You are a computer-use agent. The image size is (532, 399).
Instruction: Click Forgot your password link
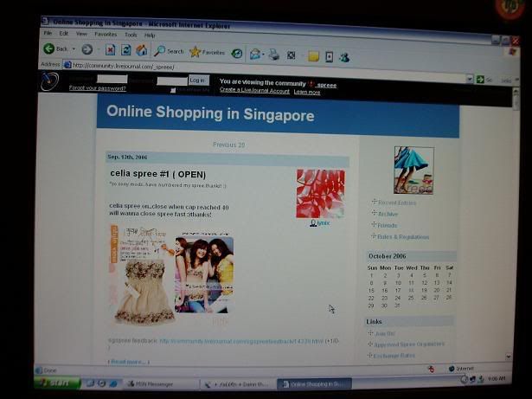[x=98, y=88]
